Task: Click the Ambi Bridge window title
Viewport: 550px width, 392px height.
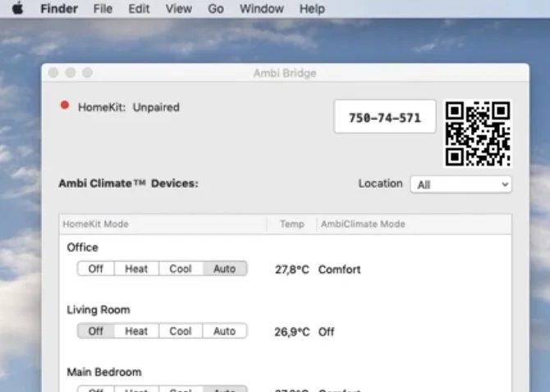Action: [285, 73]
